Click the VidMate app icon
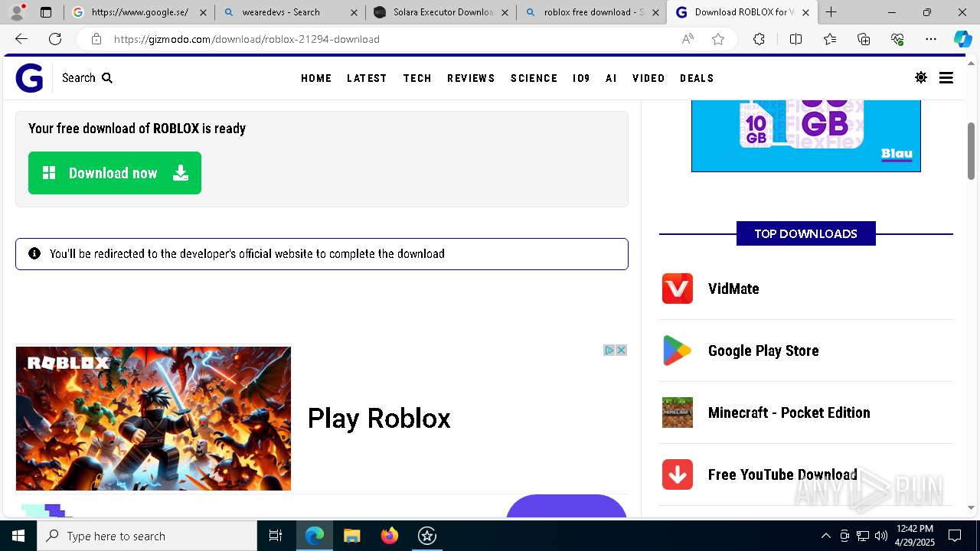980x551 pixels. pyautogui.click(x=678, y=289)
